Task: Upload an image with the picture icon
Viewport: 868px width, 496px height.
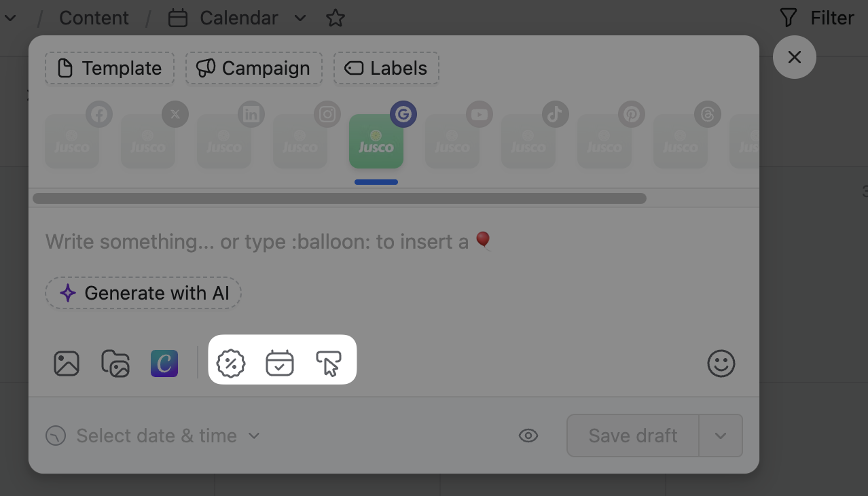Action: pyautogui.click(x=67, y=364)
